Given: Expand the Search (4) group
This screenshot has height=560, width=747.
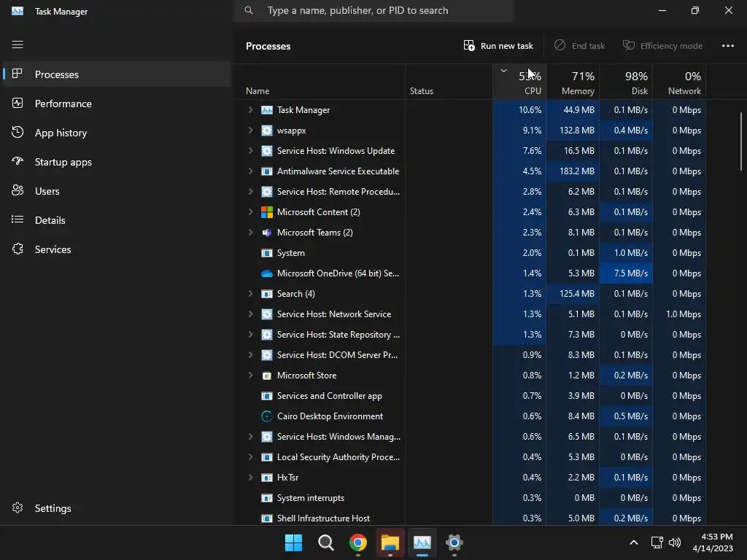Looking at the screenshot, I should point(251,294).
